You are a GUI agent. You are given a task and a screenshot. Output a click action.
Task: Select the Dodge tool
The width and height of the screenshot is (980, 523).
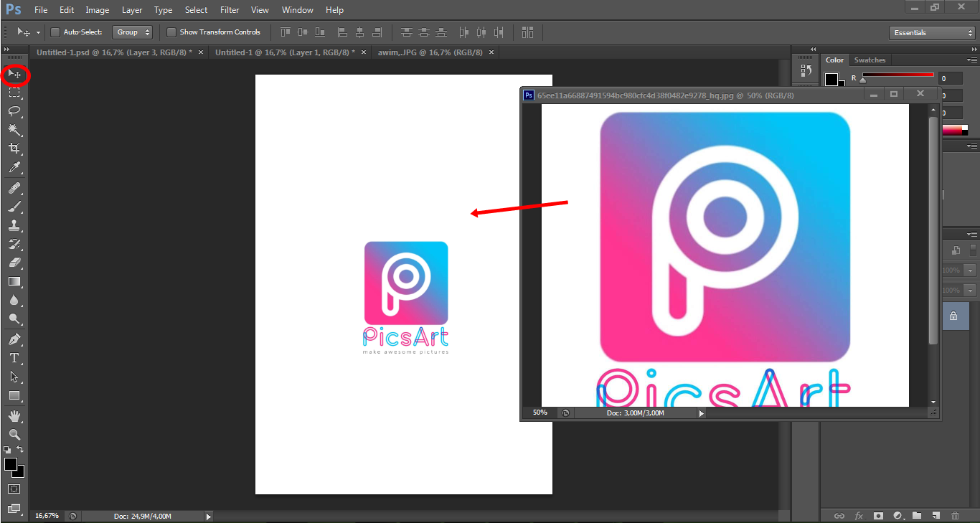pos(14,319)
